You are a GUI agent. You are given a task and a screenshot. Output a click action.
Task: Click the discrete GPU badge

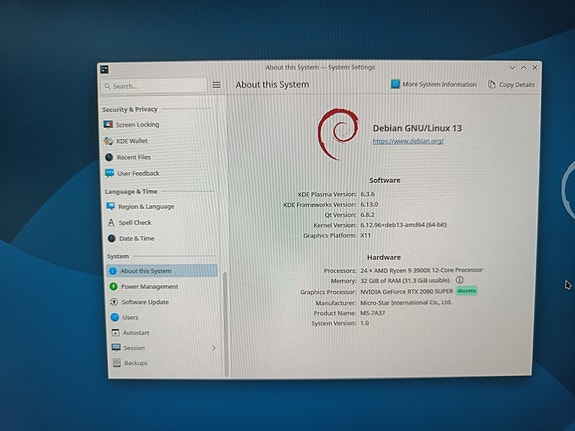tap(466, 291)
